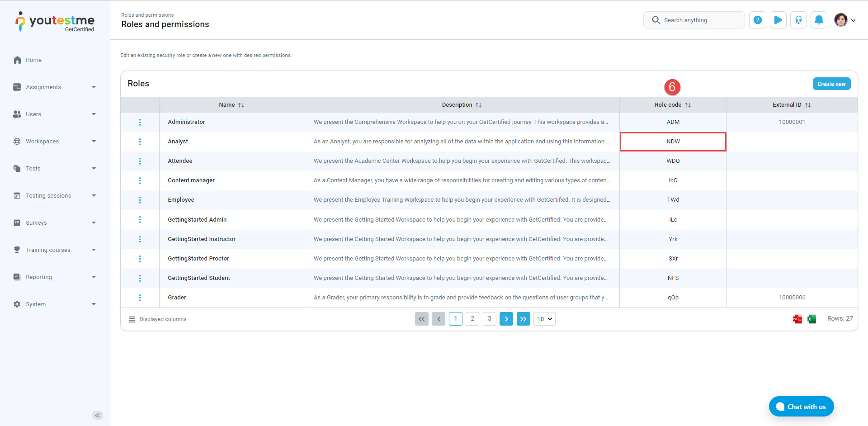Image resolution: width=868 pixels, height=426 pixels.
Task: Open the video tutorial play icon
Action: [778, 20]
